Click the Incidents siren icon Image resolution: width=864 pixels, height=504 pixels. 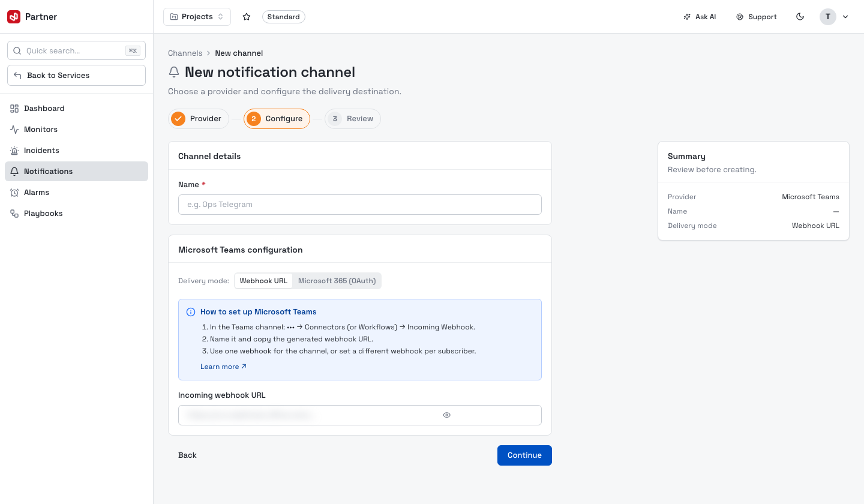point(14,151)
